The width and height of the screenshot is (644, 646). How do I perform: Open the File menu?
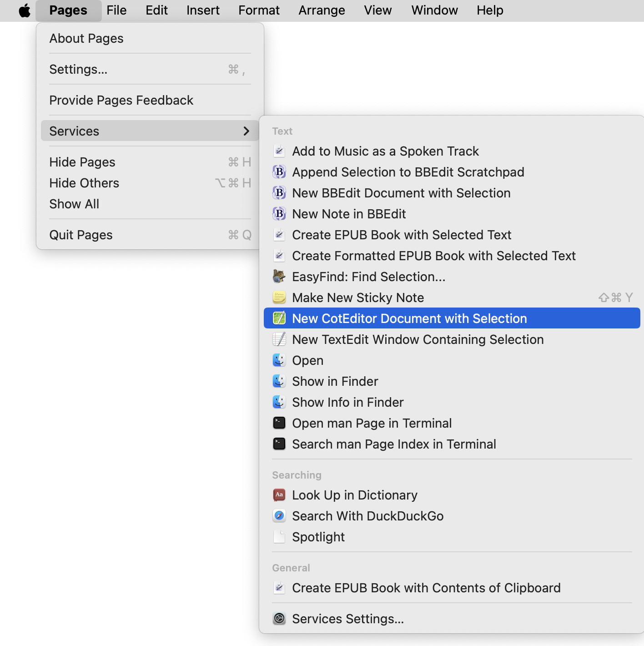click(116, 10)
